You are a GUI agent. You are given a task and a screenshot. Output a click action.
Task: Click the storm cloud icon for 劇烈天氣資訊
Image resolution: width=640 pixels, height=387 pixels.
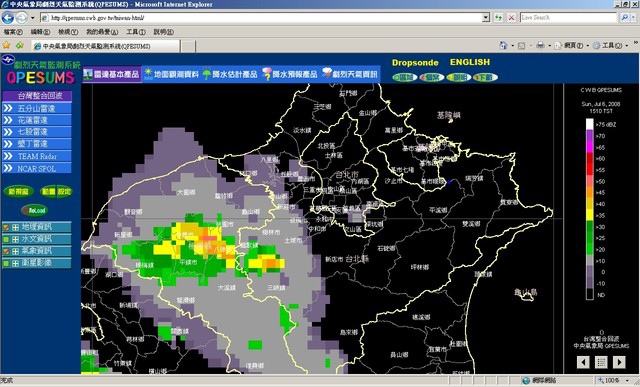point(327,73)
